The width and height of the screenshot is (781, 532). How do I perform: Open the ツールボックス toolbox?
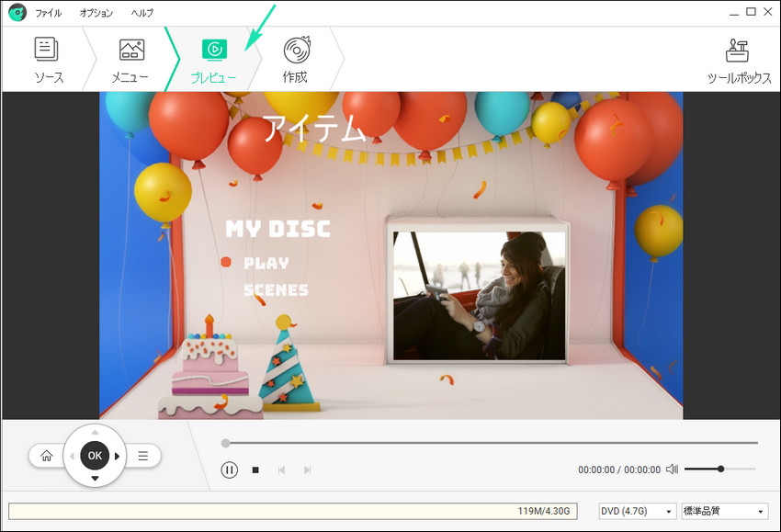click(x=739, y=61)
